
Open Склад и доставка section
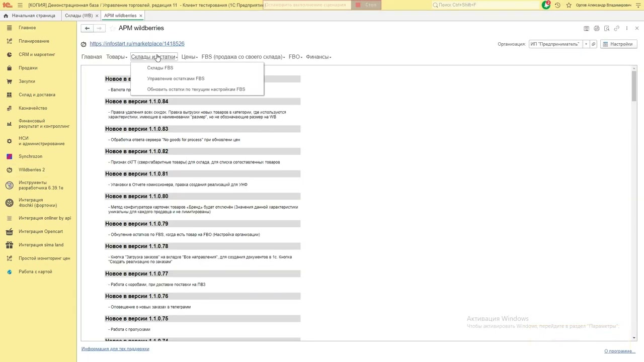pyautogui.click(x=37, y=95)
